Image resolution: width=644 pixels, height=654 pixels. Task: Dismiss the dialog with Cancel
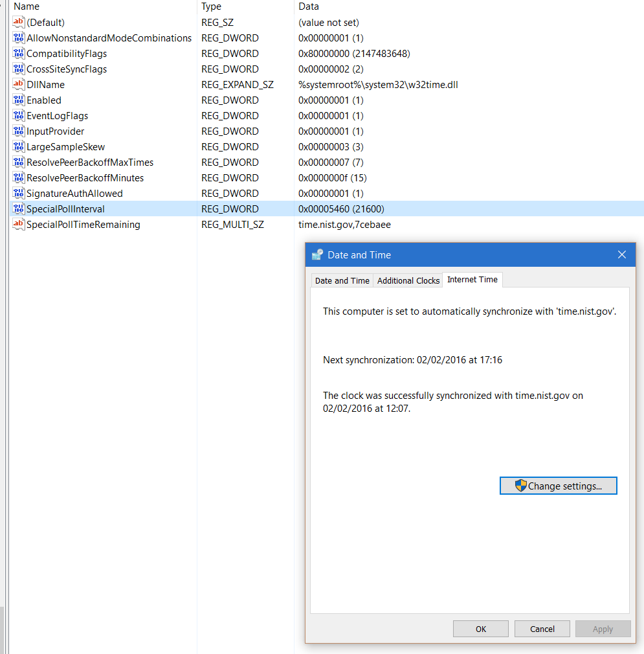click(x=542, y=628)
